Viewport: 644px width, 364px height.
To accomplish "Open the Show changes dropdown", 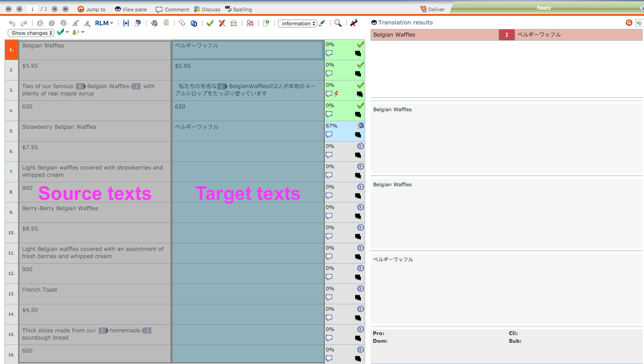I will point(30,33).
